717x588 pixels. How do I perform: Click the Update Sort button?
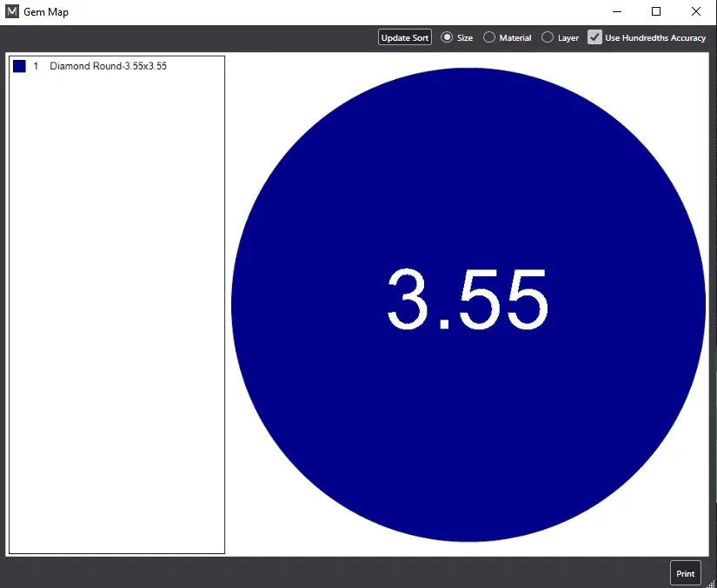tap(405, 37)
